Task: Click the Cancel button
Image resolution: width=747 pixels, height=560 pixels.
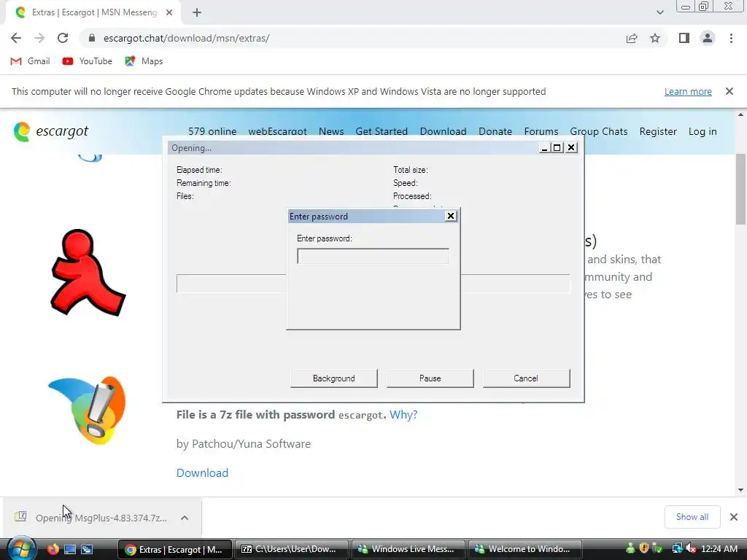Action: pyautogui.click(x=526, y=378)
